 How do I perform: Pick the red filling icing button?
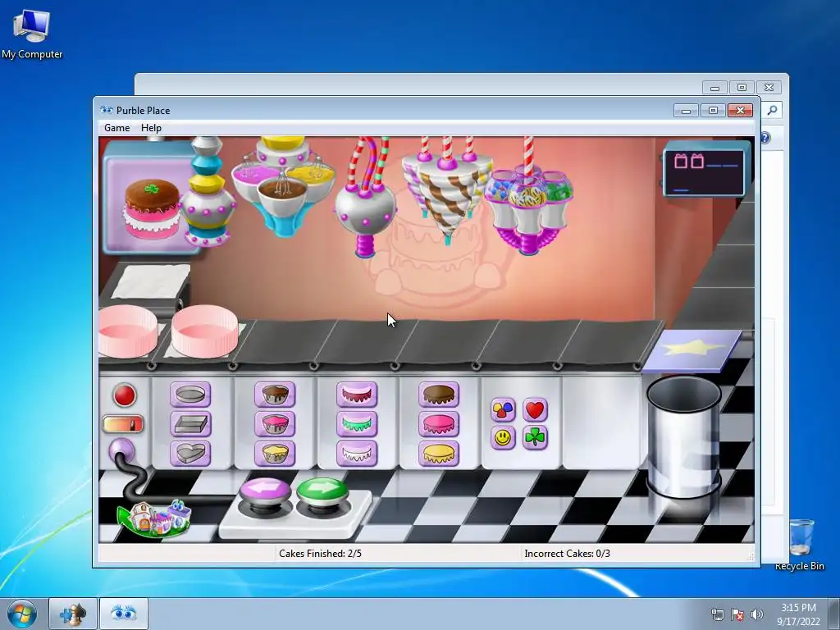pyautogui.click(x=357, y=395)
